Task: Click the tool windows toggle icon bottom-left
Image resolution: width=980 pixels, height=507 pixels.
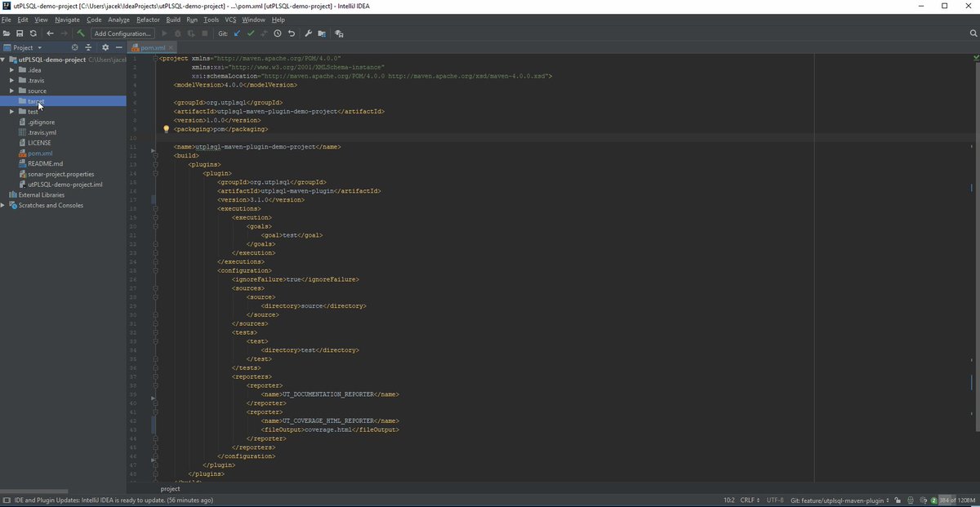Action: pos(6,500)
